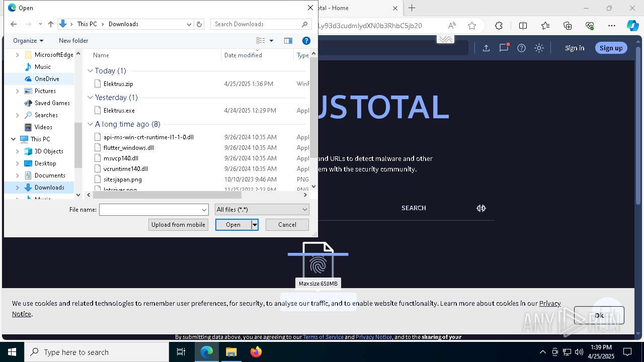
Task: Open Organize menu
Action: point(28,41)
